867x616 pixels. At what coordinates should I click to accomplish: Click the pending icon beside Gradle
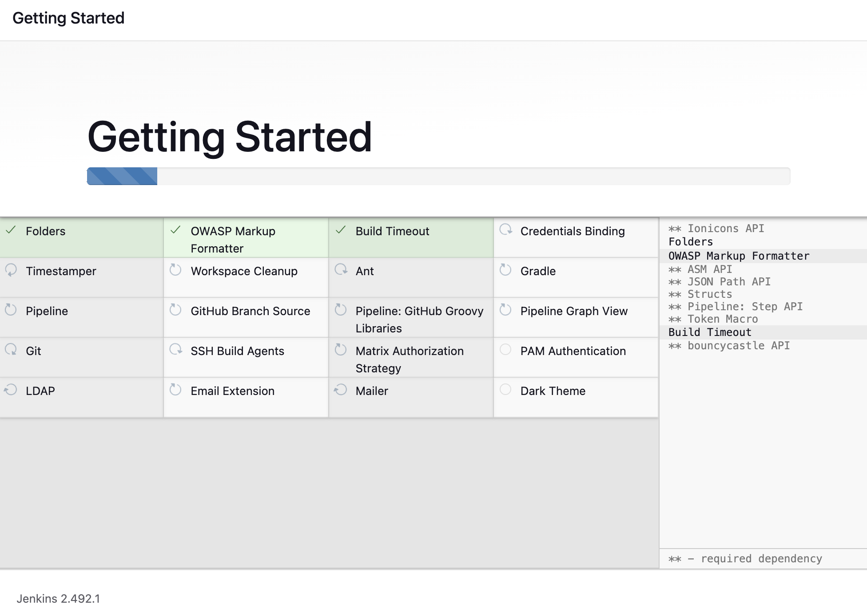point(505,269)
